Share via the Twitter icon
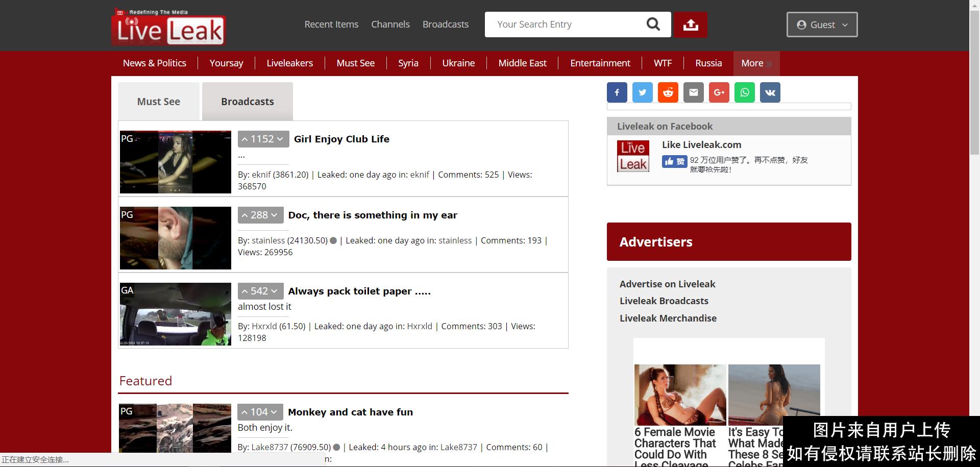980x467 pixels. [642, 92]
